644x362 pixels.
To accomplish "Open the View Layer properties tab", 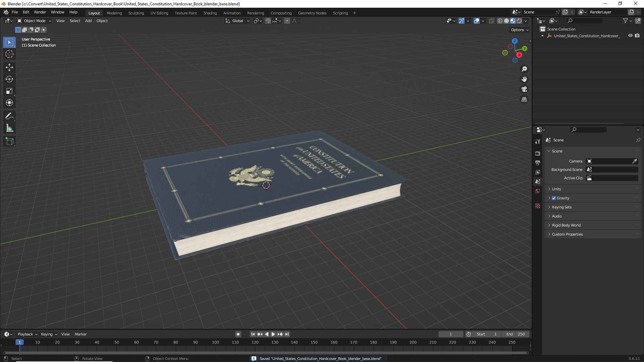I will (538, 172).
